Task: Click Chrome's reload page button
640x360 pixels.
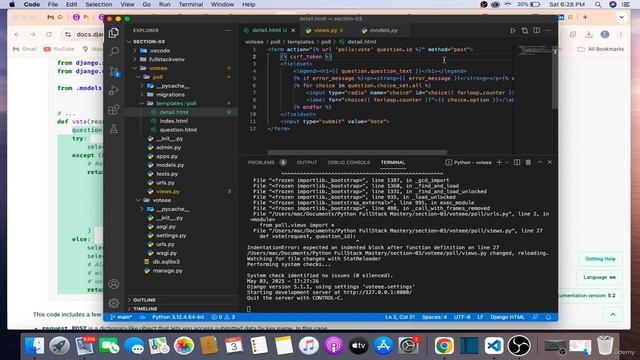Action: (x=49, y=35)
